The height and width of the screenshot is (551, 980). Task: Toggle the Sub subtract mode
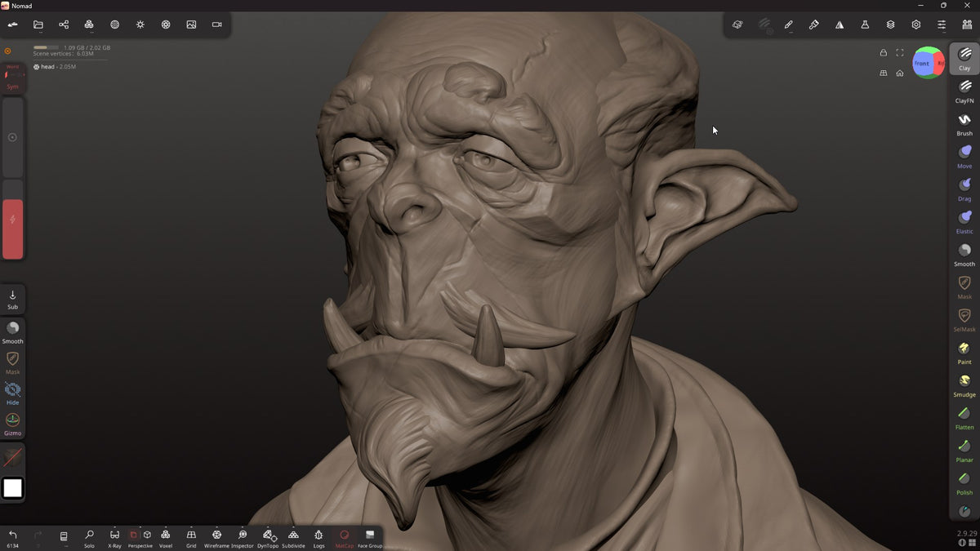coord(12,299)
